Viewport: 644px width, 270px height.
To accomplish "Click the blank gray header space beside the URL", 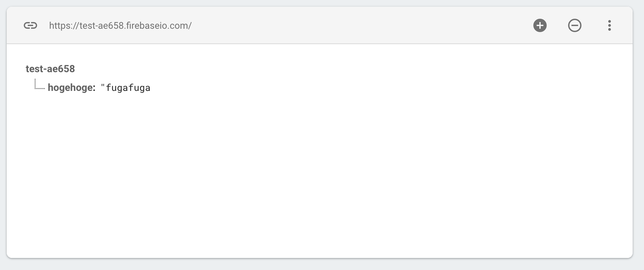I will tap(361, 25).
